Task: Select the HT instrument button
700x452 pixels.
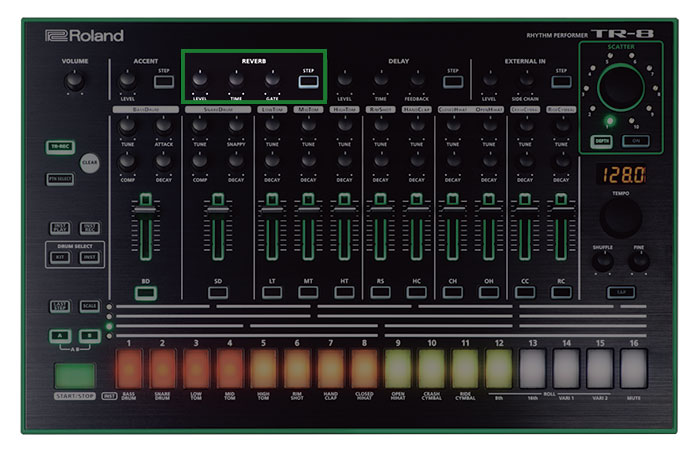Action: pyautogui.click(x=344, y=293)
